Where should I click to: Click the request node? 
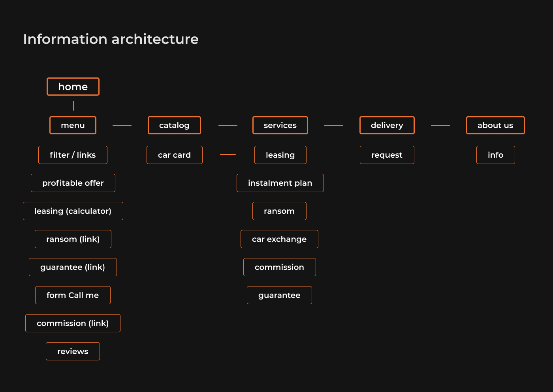pyautogui.click(x=387, y=155)
